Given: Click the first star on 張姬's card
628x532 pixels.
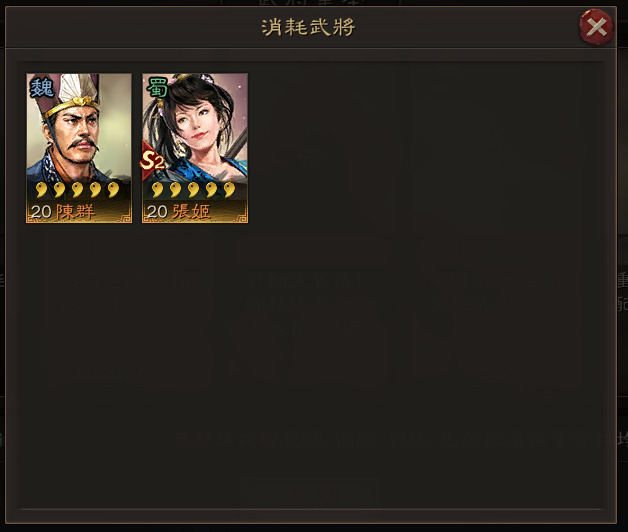Looking at the screenshot, I should 157,189.
